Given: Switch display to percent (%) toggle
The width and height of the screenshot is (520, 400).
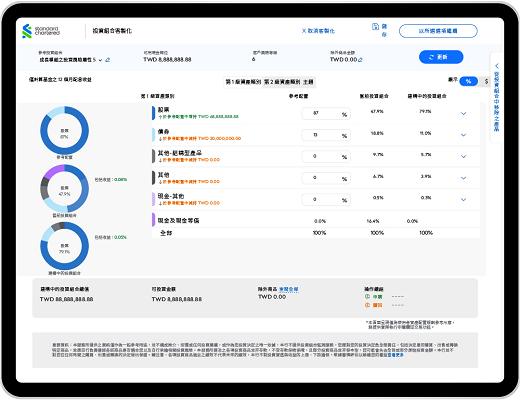Looking at the screenshot, I should pyautogui.click(x=468, y=81).
